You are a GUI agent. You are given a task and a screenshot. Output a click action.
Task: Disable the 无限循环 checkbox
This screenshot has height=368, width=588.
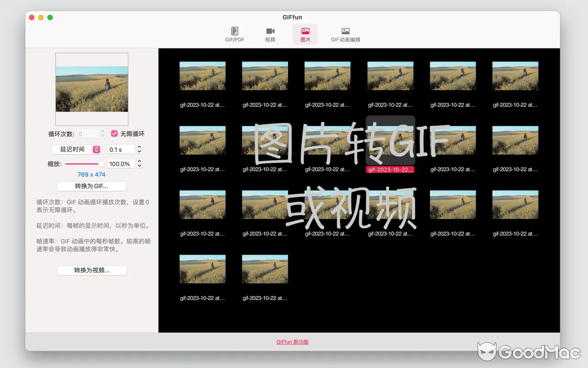[x=114, y=133]
